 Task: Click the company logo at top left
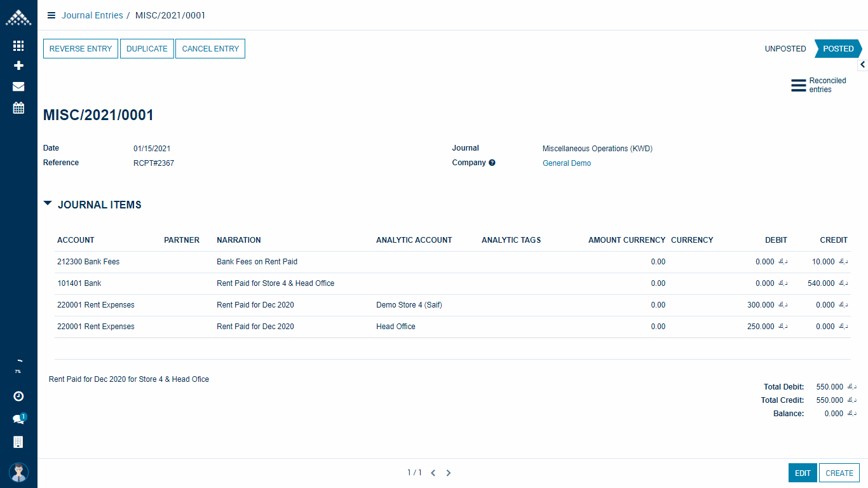(18, 18)
